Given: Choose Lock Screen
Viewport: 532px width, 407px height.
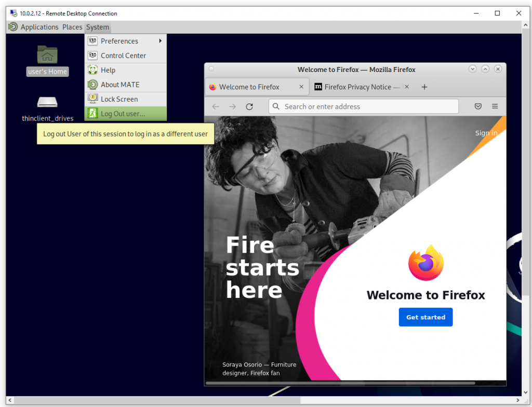Looking at the screenshot, I should (x=126, y=99).
